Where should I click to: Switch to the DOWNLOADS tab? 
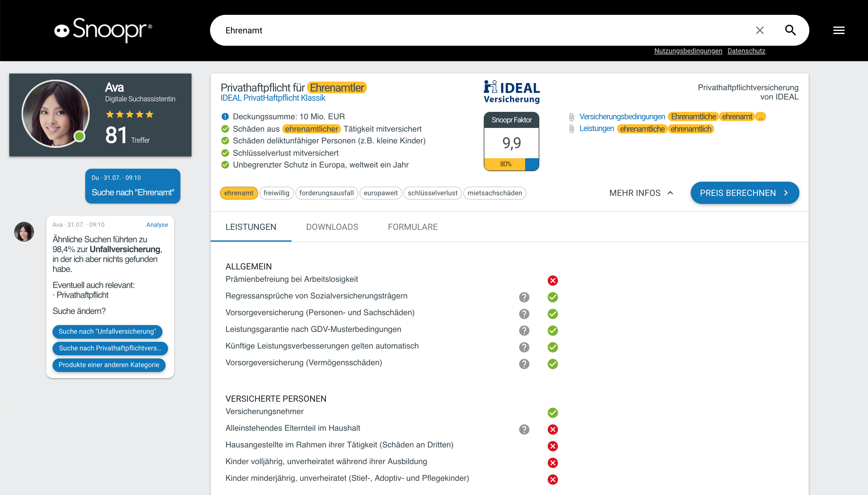332,227
